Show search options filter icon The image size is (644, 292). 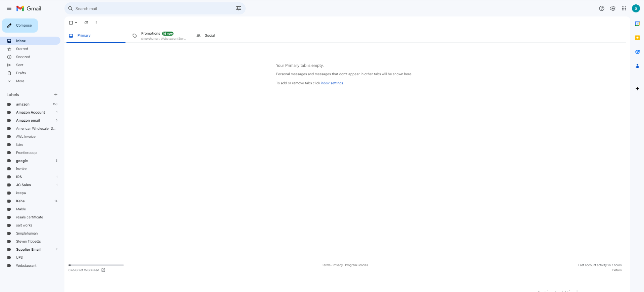[239, 8]
